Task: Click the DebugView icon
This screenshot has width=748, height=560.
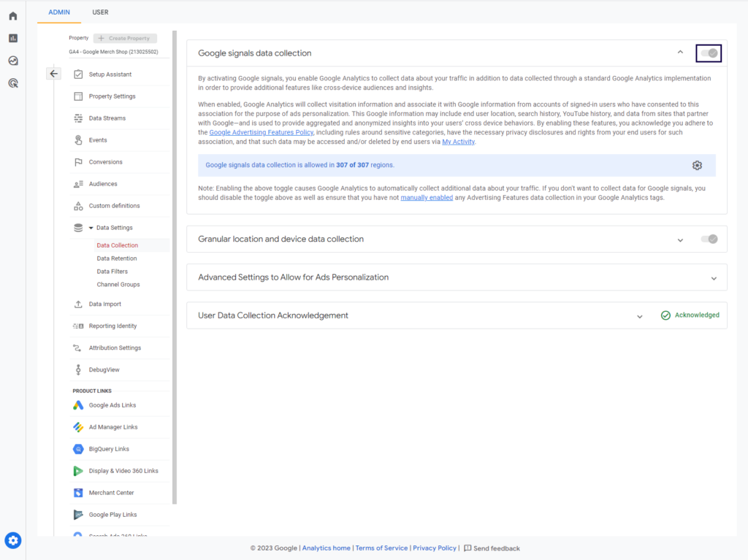Action: tap(78, 369)
